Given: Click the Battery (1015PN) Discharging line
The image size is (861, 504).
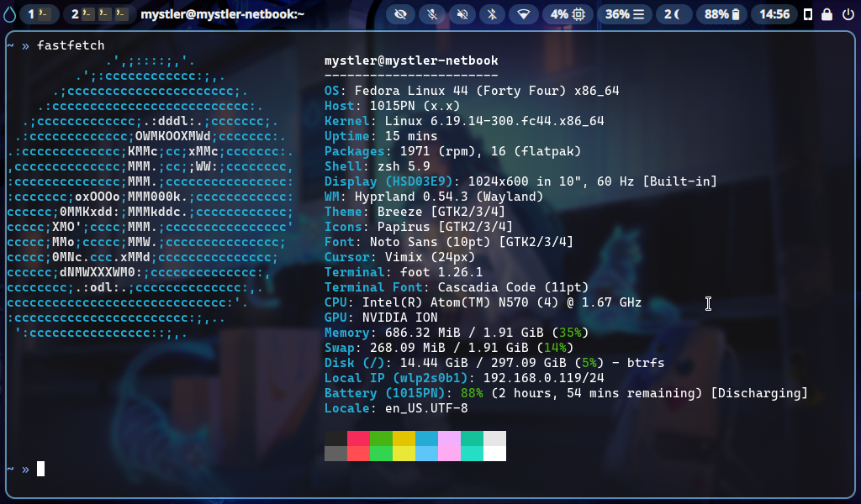Looking at the screenshot, I should [566, 393].
